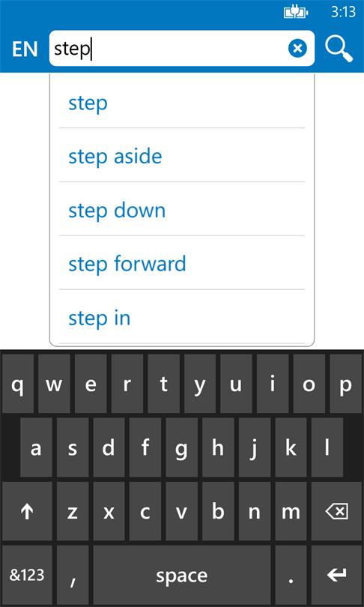This screenshot has width=364, height=607.
Task: Tap the clock time in the status bar
Action: coord(343,13)
